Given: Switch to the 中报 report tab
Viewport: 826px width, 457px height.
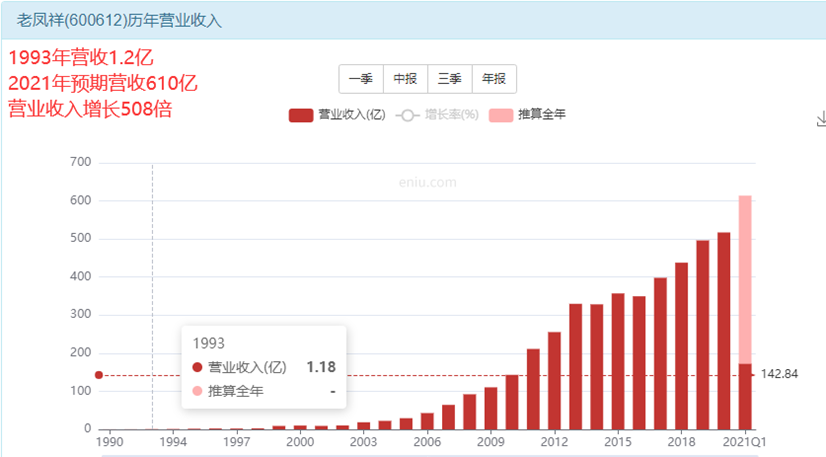Looking at the screenshot, I should pos(406,79).
